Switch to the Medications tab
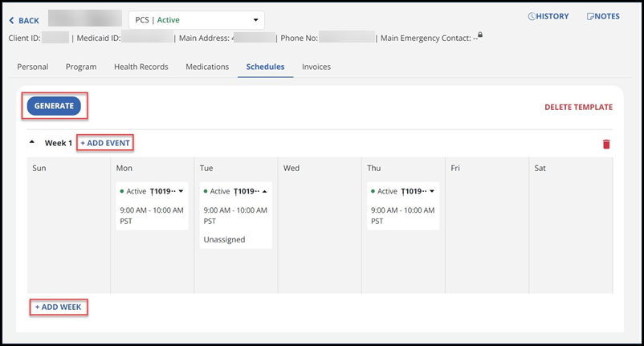This screenshot has height=346, width=644. click(207, 67)
